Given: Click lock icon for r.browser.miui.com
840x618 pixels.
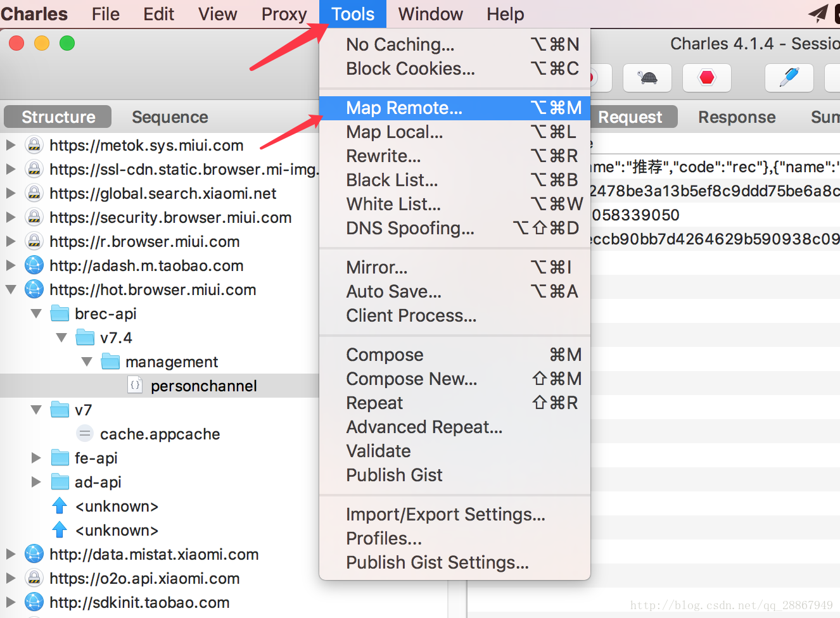Looking at the screenshot, I should point(34,241).
